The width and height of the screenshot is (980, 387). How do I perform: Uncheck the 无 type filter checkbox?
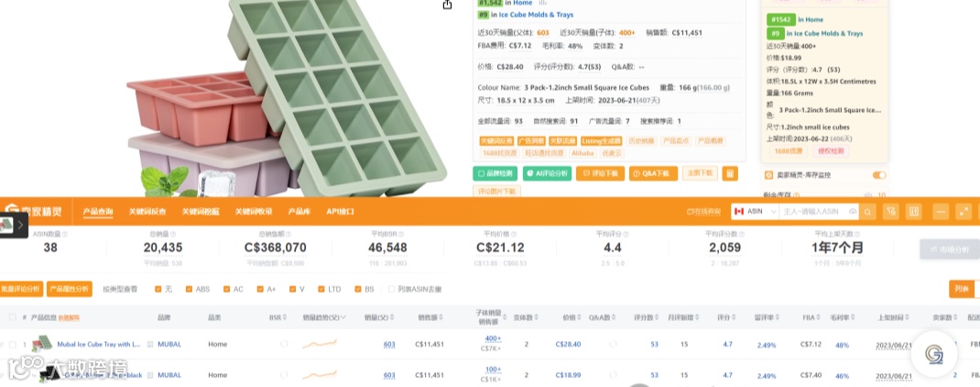pyautogui.click(x=158, y=289)
